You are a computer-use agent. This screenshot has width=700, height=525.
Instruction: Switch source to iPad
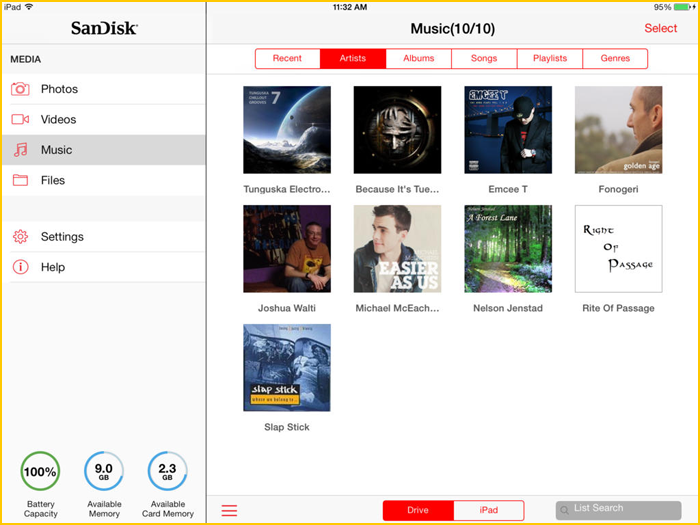(x=488, y=511)
